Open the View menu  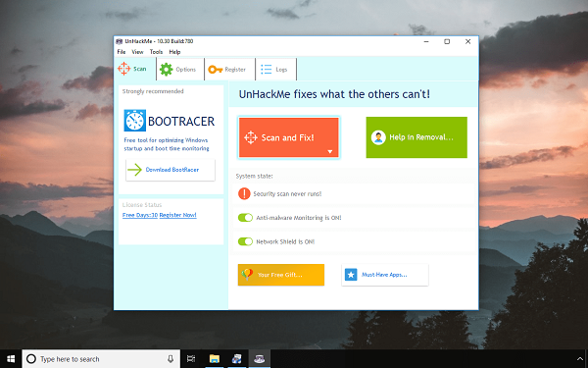coord(137,52)
